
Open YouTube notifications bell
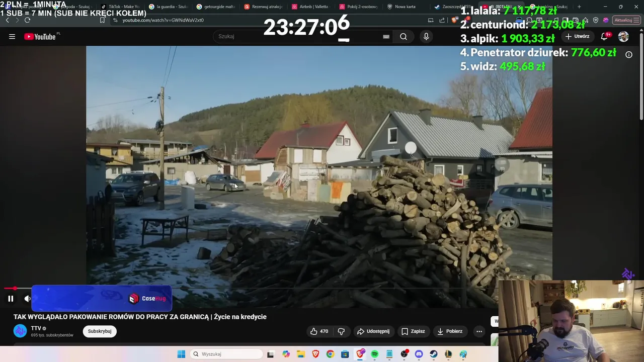(x=605, y=36)
